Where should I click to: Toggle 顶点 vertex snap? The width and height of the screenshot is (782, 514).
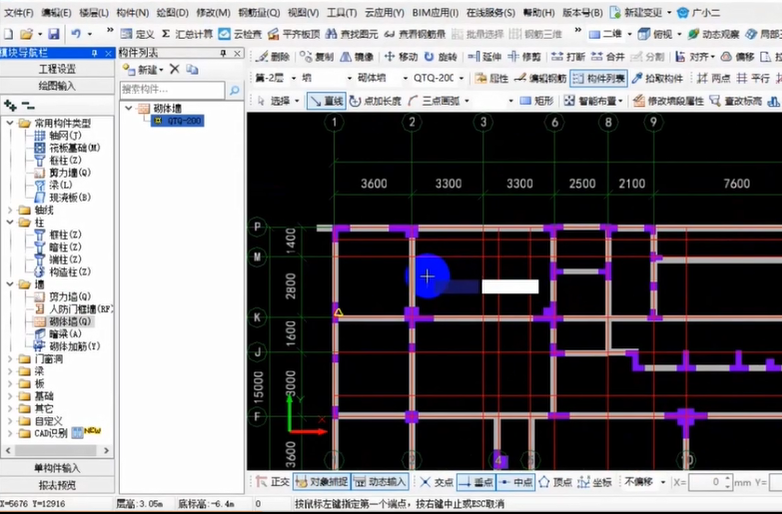555,482
